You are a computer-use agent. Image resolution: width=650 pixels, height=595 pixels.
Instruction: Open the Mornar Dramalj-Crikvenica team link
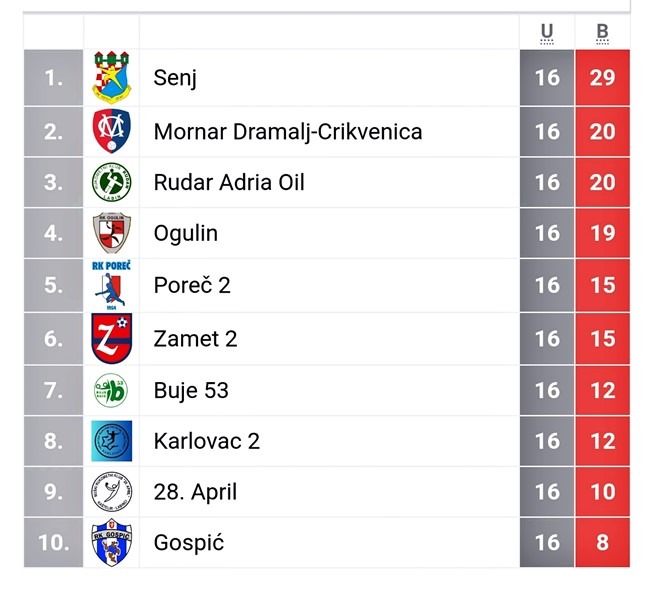[x=288, y=131]
